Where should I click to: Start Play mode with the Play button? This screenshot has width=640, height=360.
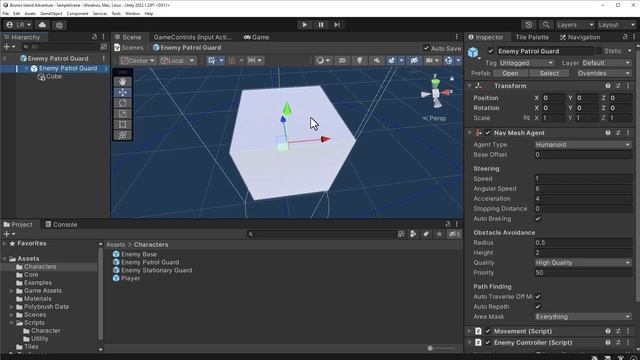[x=304, y=25]
